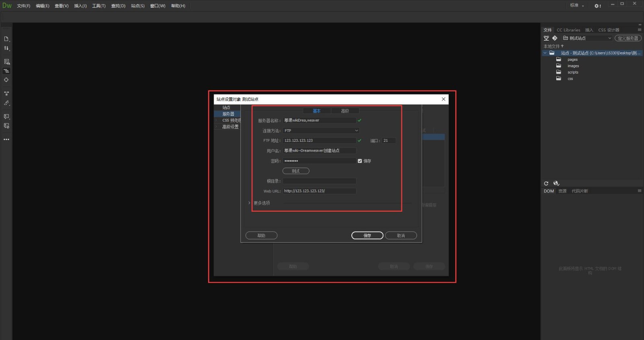Image resolution: width=644 pixels, height=340 pixels.
Task: Click the Web URL input field
Action: point(319,191)
